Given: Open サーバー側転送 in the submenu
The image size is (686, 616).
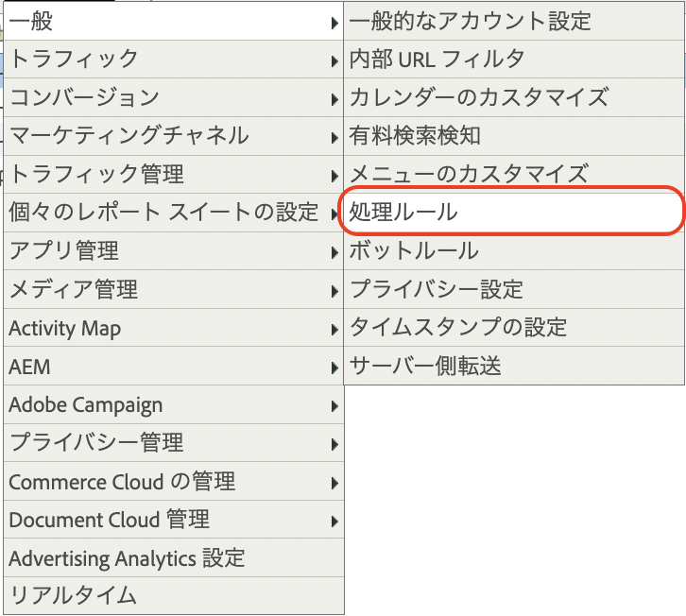Looking at the screenshot, I should [x=514, y=366].
